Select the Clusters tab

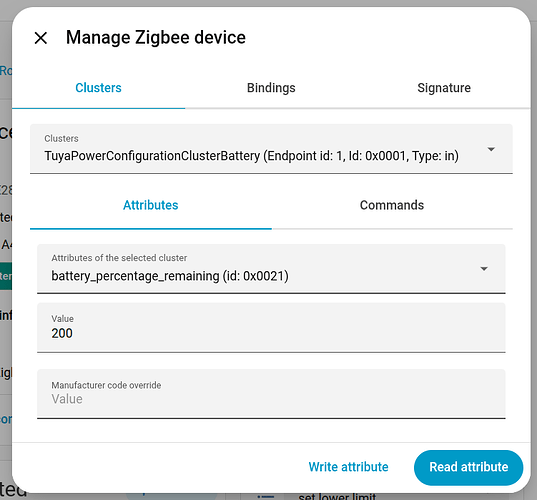tap(98, 88)
